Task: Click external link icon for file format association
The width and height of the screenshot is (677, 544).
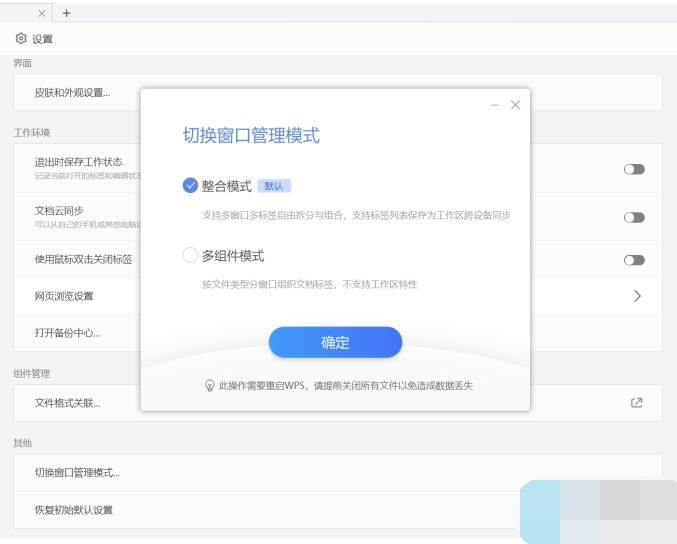Action: [x=636, y=403]
